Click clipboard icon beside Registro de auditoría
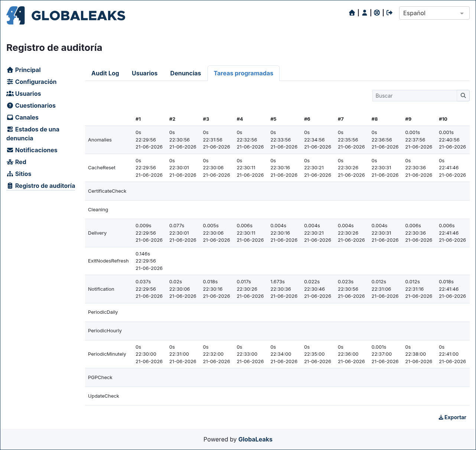This screenshot has height=450, width=476. (10, 186)
